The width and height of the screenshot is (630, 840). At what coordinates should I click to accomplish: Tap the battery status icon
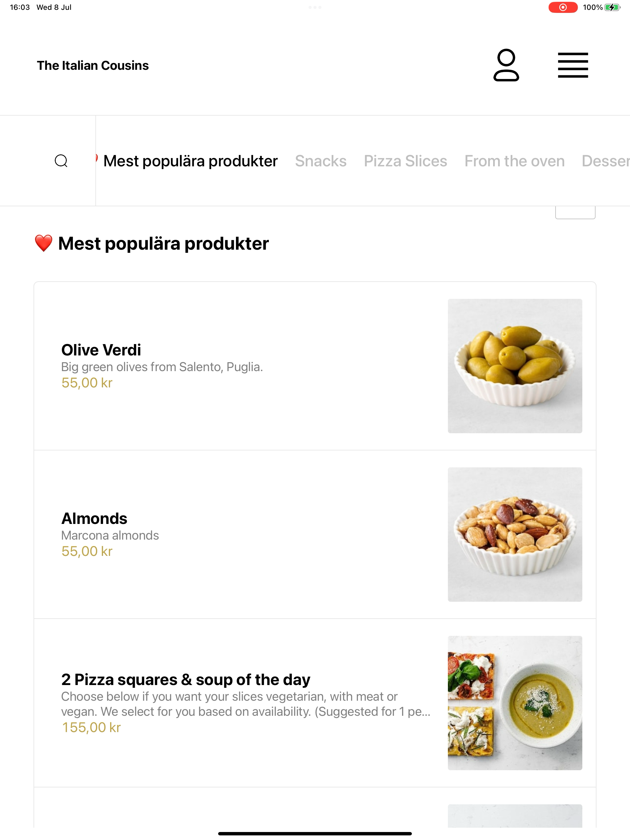(x=612, y=7)
